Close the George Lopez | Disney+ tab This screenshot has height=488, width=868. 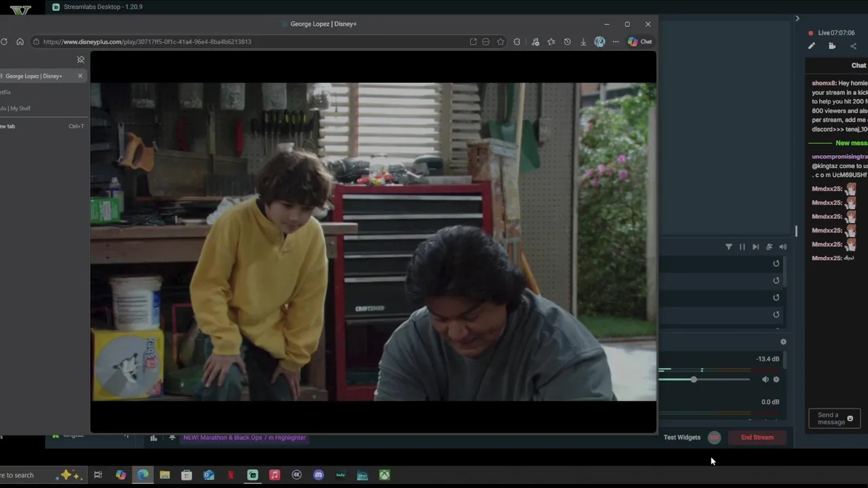(80, 76)
